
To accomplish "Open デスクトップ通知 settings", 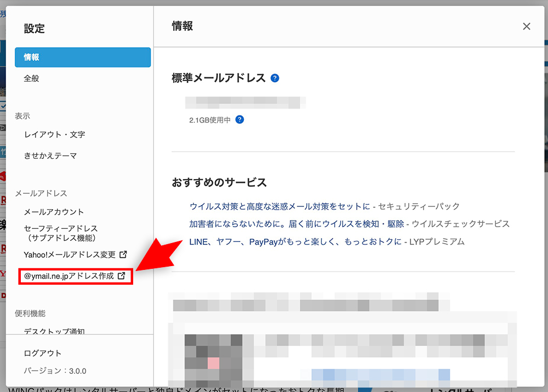I will click(54, 331).
